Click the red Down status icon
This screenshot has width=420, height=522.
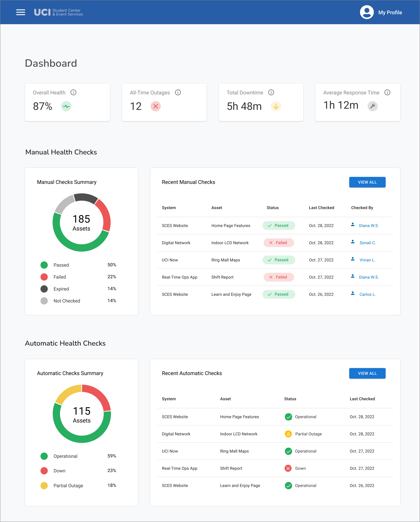pos(288,468)
